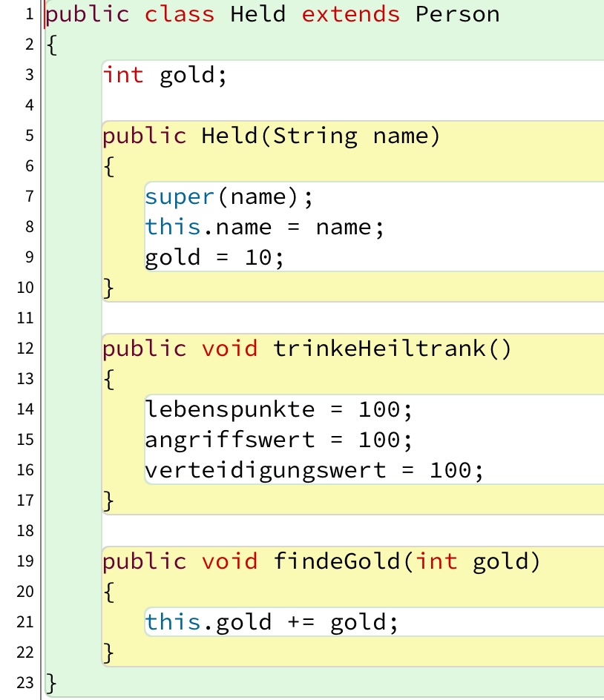The image size is (604, 700).
Task: Place cursor on 'verteidigungswert' variable
Action: (266, 470)
